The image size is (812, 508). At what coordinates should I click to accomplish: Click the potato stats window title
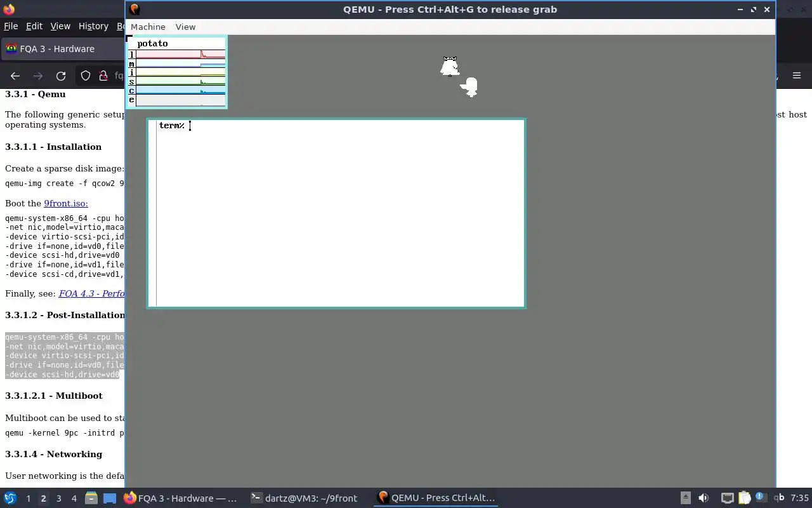point(153,43)
